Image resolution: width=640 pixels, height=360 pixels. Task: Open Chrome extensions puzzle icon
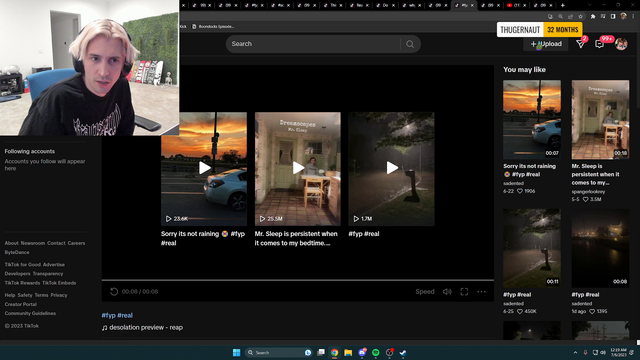593,16
